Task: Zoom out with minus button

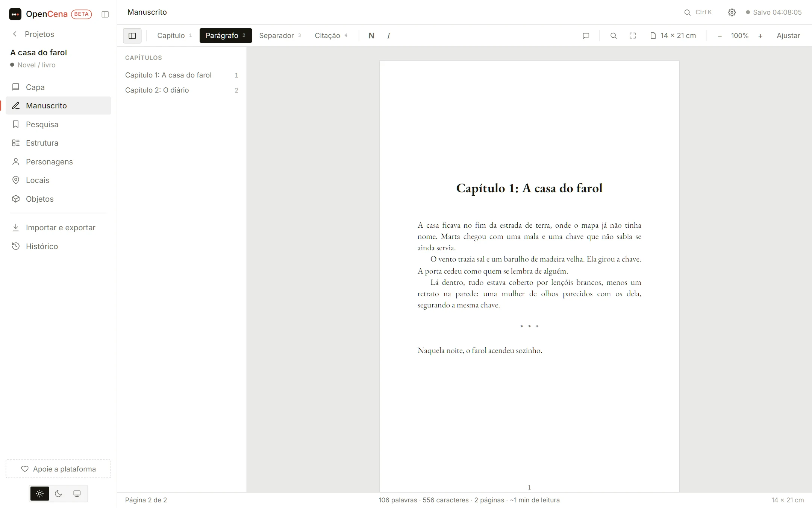Action: pos(720,36)
